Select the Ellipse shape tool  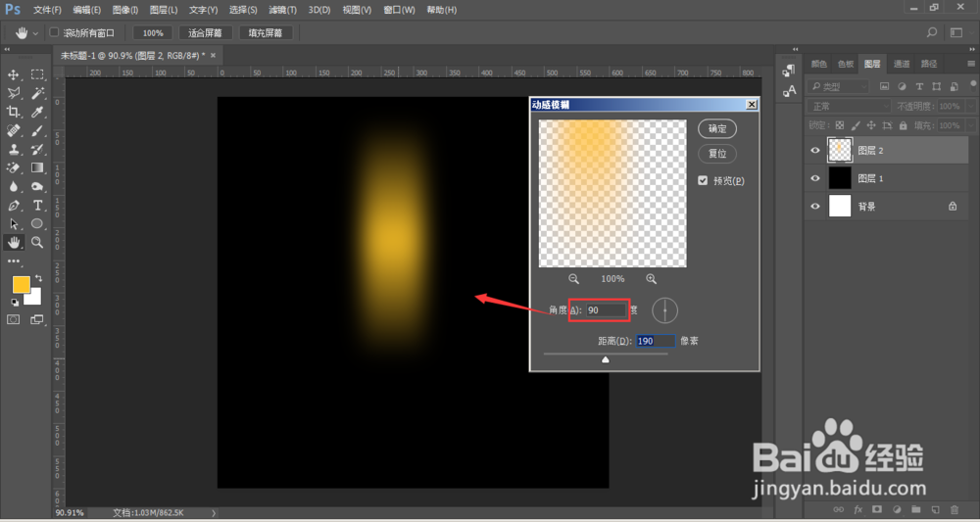[x=37, y=223]
